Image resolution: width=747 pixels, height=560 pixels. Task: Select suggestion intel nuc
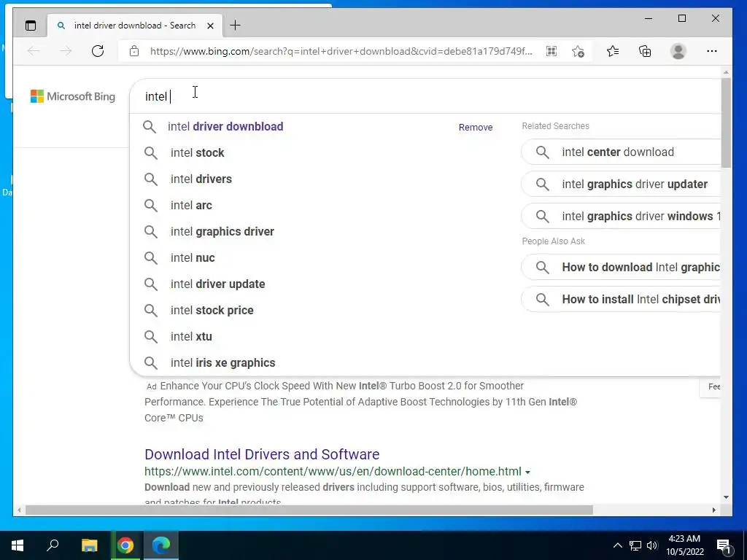click(193, 257)
